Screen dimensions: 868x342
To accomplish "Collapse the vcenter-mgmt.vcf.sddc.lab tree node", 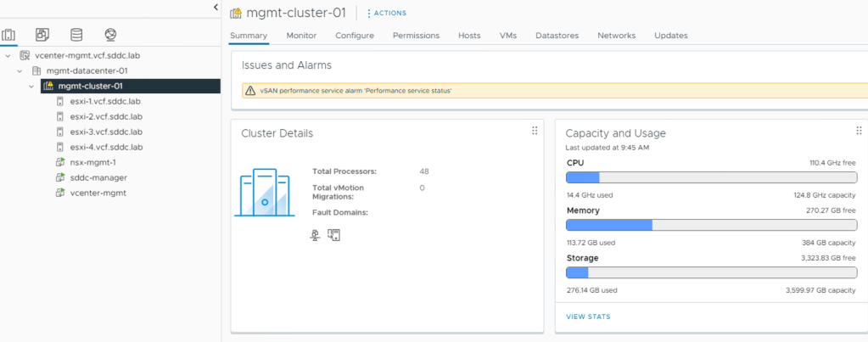I will tap(8, 55).
